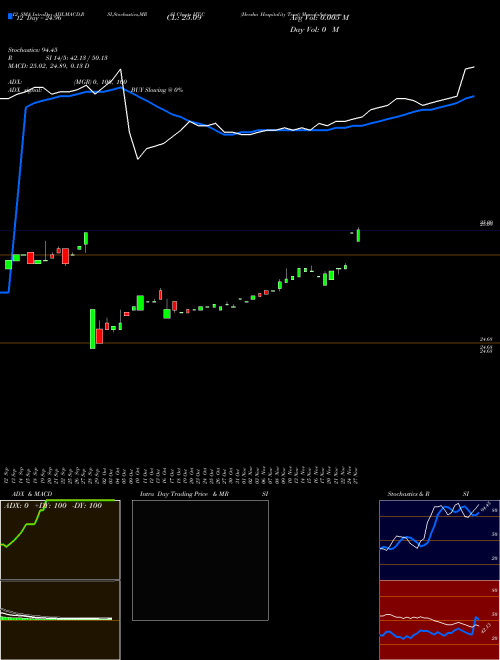Open the blue Stochastics chart panel

(x=439, y=540)
